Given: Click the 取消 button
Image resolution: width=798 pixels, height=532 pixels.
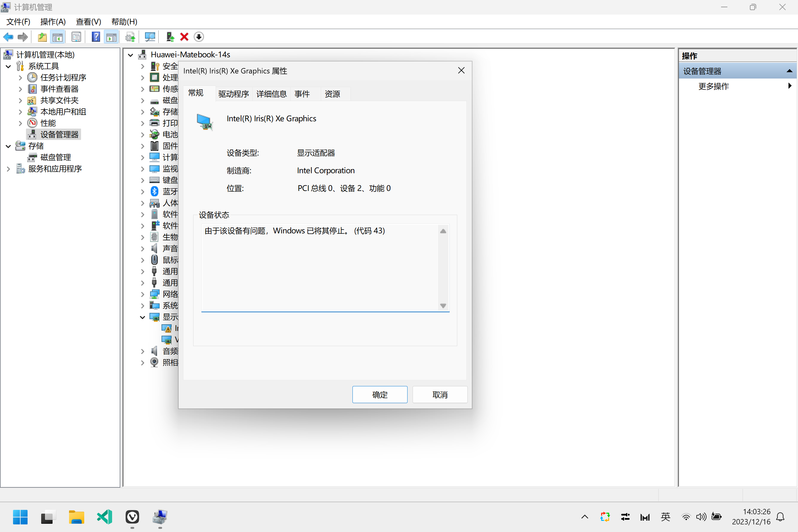Looking at the screenshot, I should pos(440,395).
